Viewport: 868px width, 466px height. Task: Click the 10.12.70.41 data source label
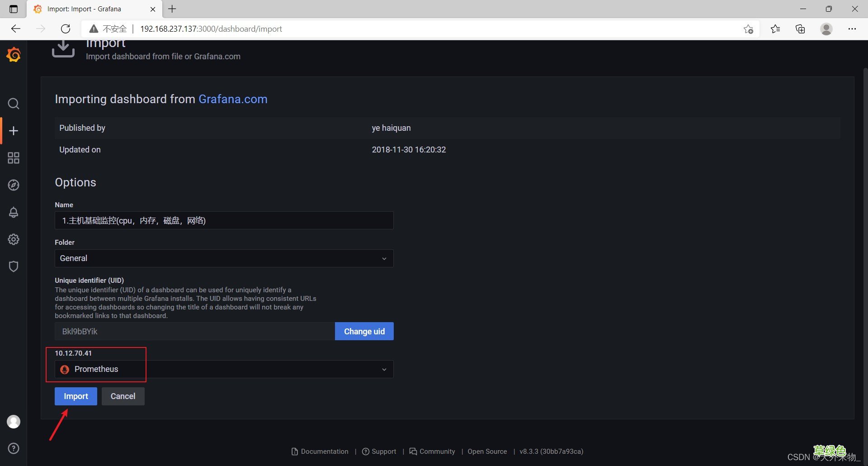(x=73, y=353)
